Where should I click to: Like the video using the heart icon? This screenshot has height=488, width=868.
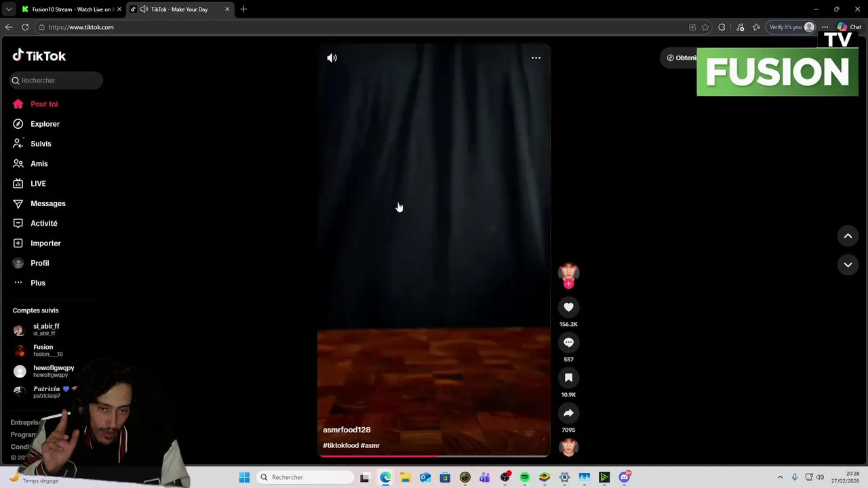[568, 307]
